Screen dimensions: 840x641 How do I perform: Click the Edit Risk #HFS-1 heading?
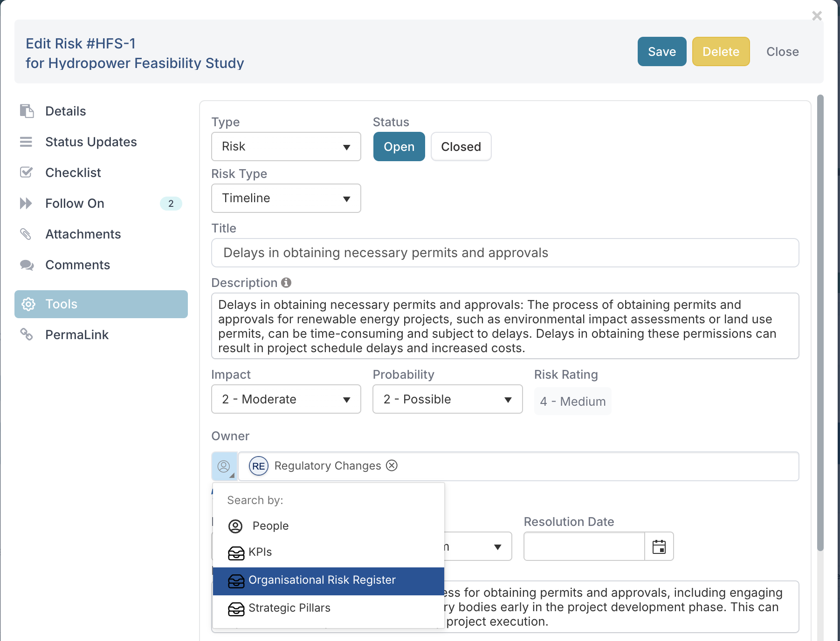click(81, 43)
